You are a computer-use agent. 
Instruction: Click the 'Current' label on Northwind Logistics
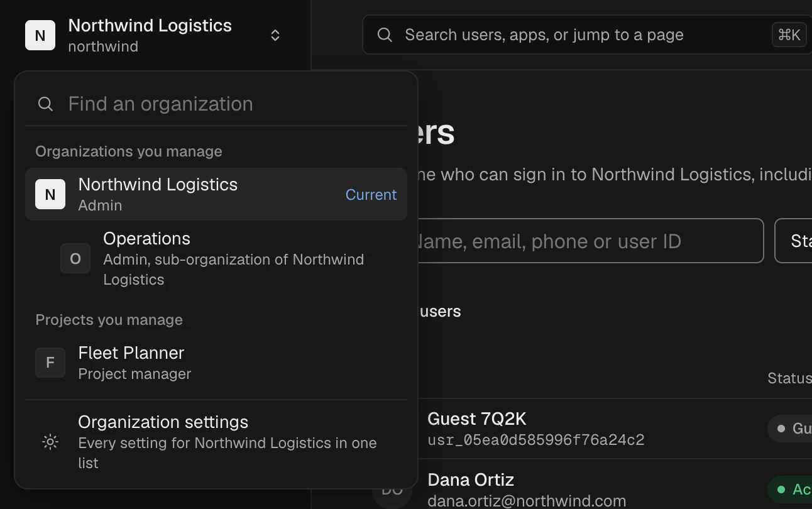pyautogui.click(x=371, y=195)
